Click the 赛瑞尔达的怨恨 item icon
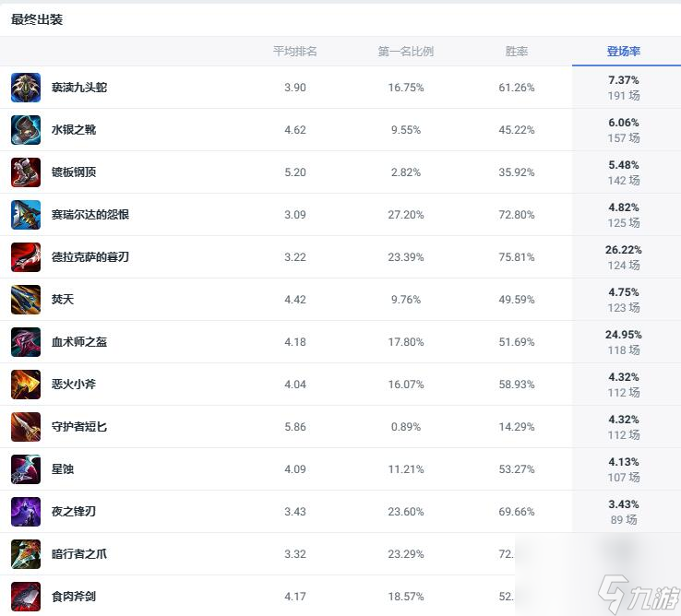The height and width of the screenshot is (616, 681). point(26,215)
